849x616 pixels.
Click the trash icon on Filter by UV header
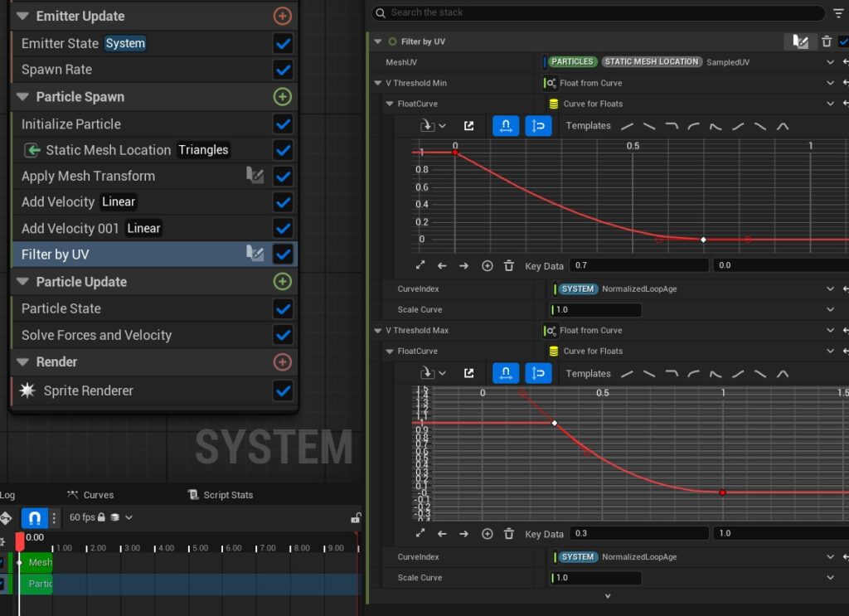827,41
